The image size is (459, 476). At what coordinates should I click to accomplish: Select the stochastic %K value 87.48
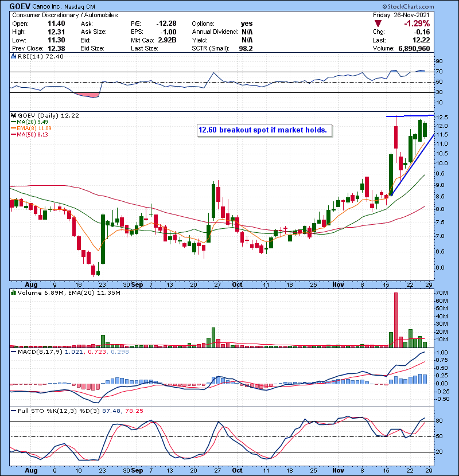coord(111,411)
